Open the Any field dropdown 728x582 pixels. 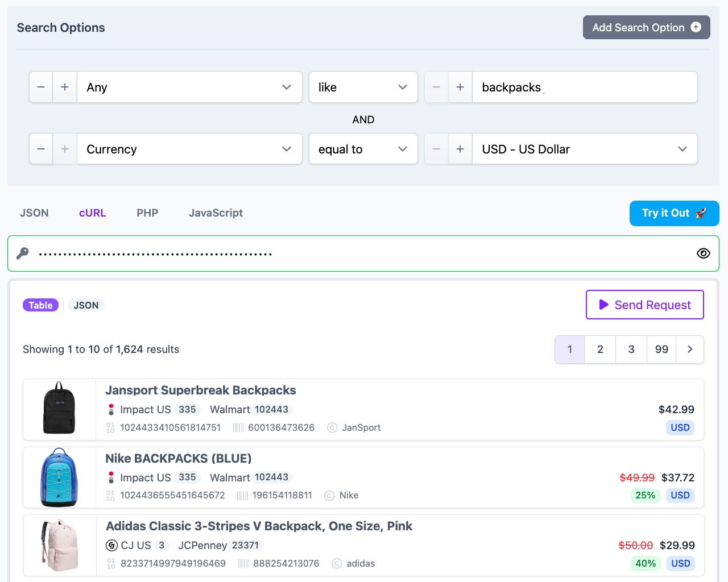pos(189,87)
